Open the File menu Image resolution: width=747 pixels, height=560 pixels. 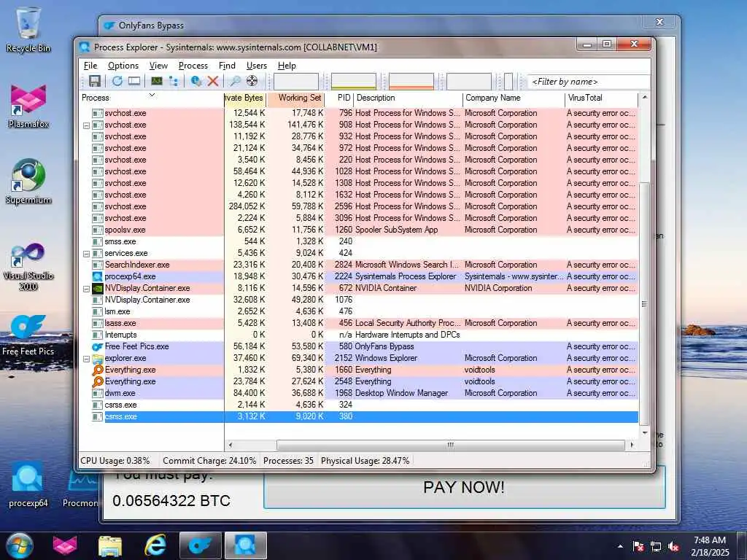coord(90,66)
